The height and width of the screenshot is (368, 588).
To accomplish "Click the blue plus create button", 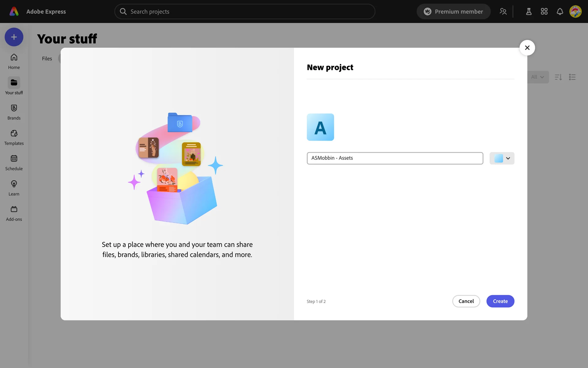I will coord(14,37).
